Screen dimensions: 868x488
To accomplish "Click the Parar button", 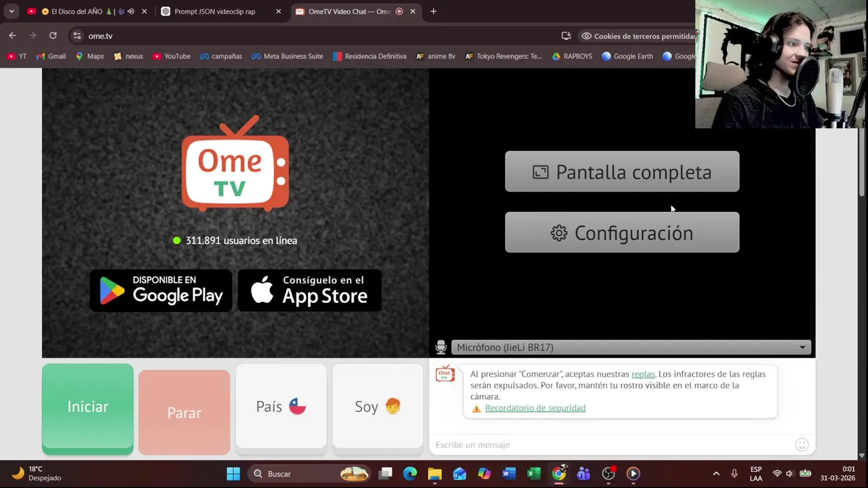I will click(184, 413).
